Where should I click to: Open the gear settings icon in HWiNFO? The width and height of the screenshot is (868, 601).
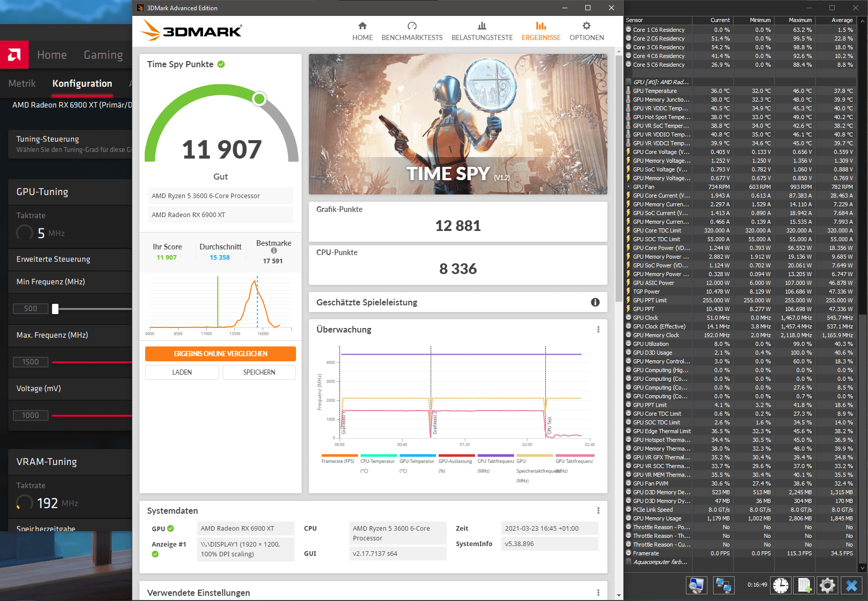point(827,585)
